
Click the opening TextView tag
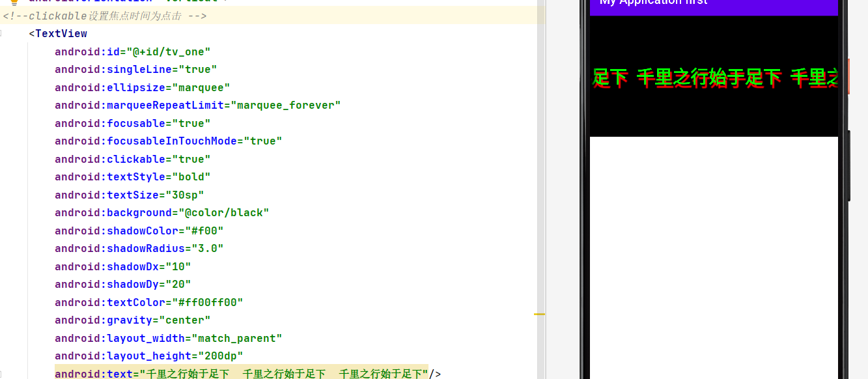coord(58,34)
